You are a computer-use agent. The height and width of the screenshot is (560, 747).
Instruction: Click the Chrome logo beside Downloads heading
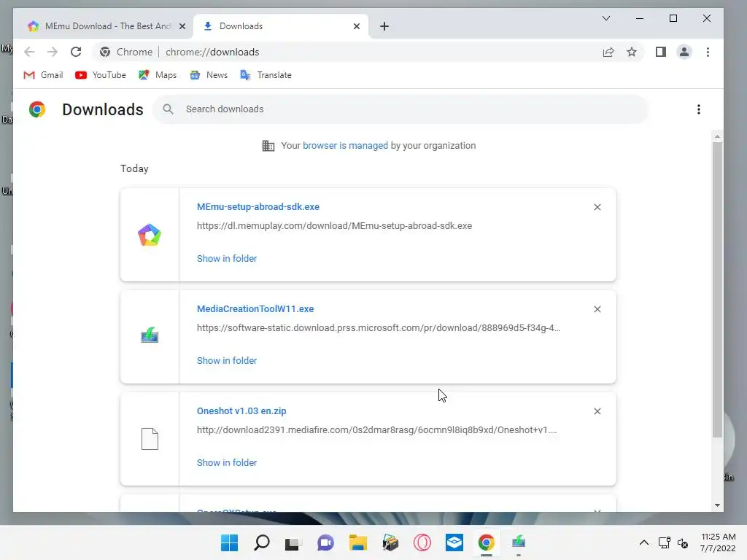point(37,109)
